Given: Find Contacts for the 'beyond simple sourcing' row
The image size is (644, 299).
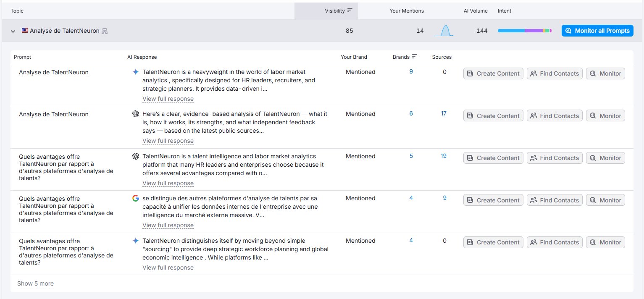Looking at the screenshot, I should (555, 242).
